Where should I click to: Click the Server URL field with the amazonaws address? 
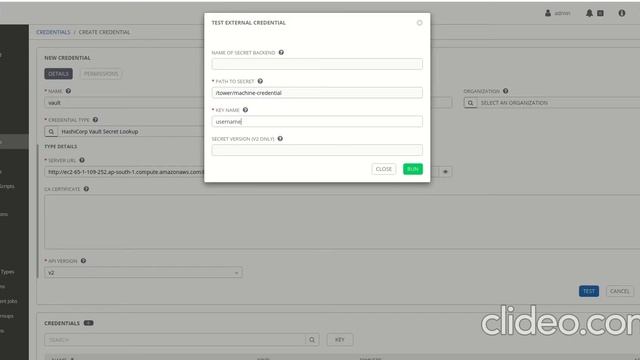(124, 172)
